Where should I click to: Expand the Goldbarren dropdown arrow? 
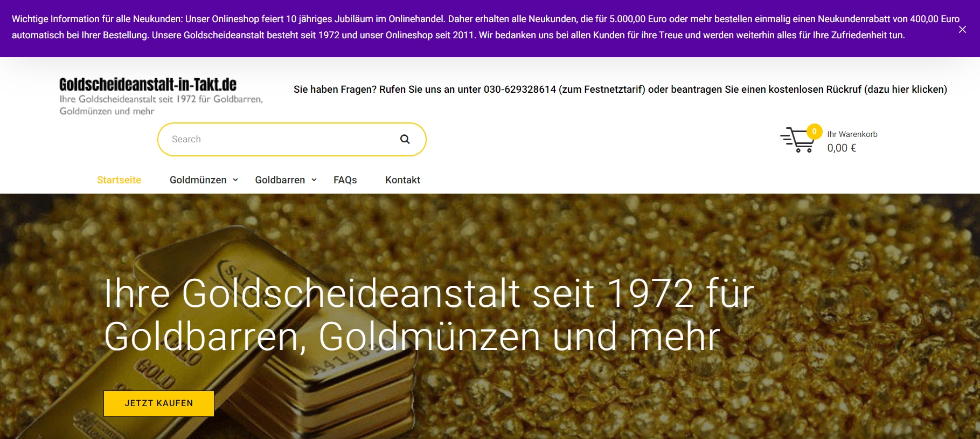[314, 180]
